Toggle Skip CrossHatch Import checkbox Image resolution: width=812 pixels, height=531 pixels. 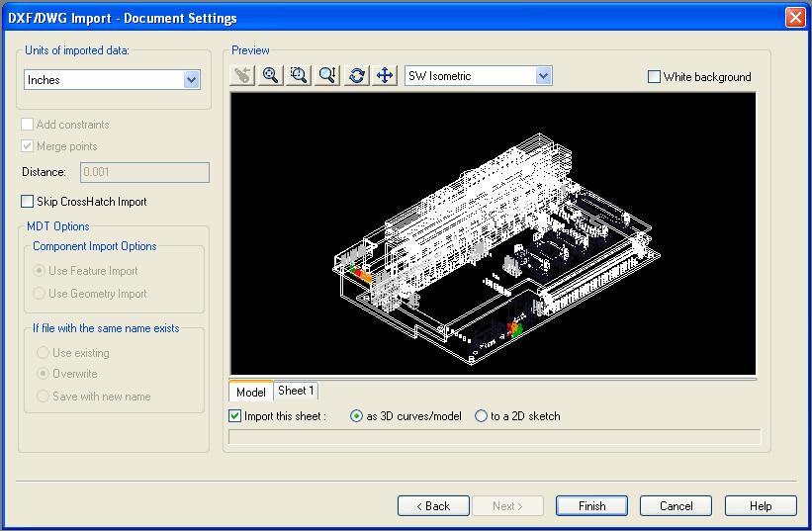coord(27,202)
